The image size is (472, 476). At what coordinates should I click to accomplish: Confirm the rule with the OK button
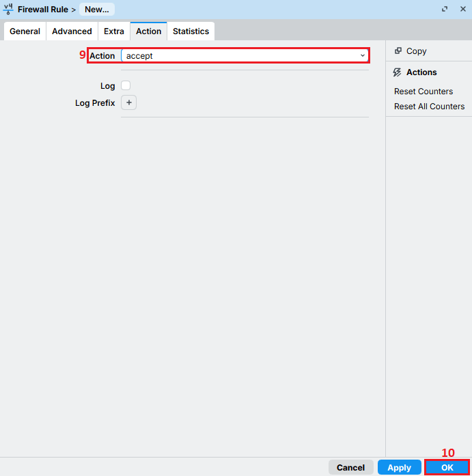click(x=447, y=467)
